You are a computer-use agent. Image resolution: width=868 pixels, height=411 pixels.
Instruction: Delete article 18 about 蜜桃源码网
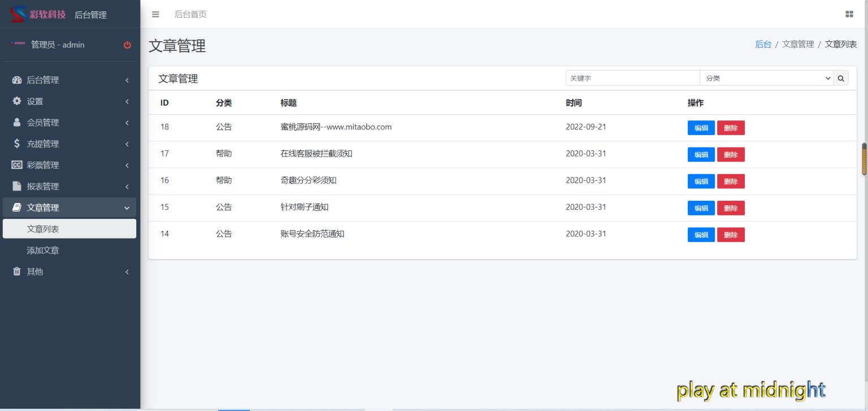pos(731,128)
